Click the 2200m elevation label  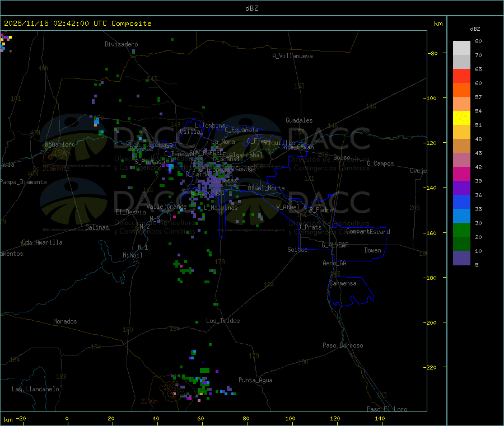149,401
